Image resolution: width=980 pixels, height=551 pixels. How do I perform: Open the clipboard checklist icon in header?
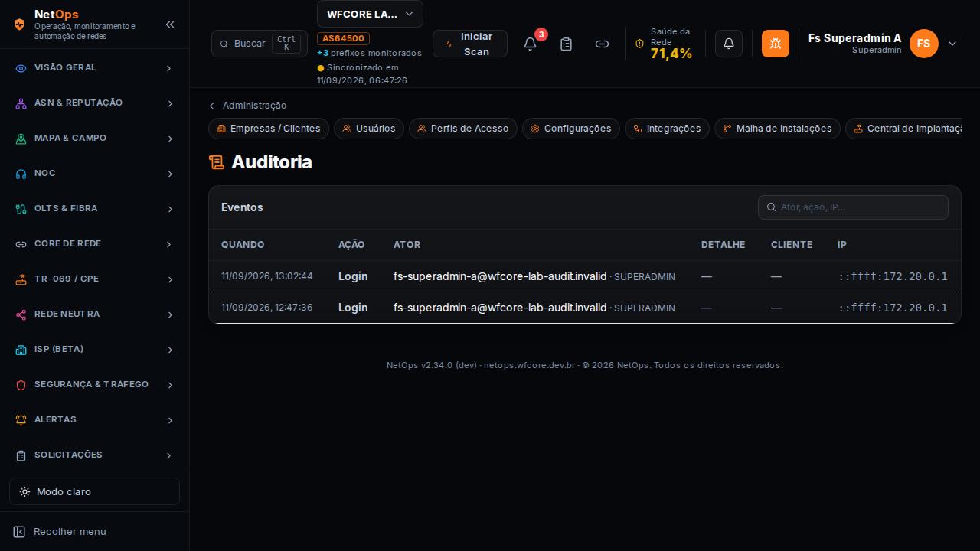(x=566, y=44)
